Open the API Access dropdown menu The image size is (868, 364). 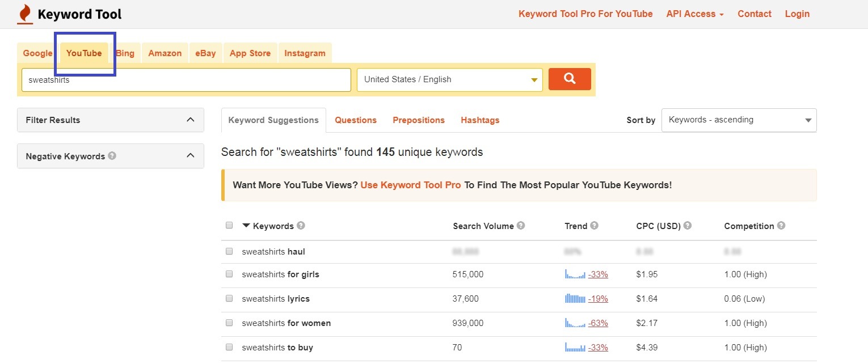(x=695, y=14)
